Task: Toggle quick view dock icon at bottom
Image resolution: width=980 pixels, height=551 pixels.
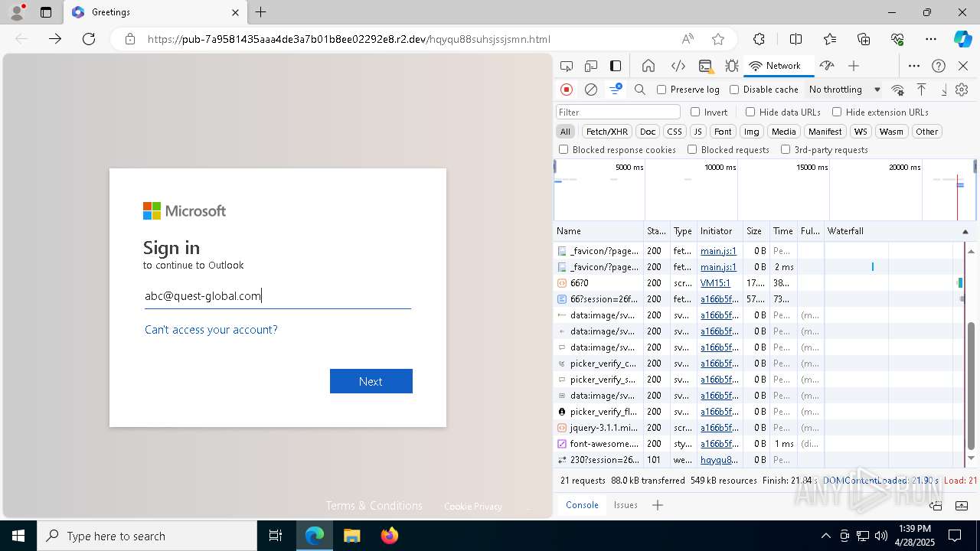Action: tap(936, 505)
